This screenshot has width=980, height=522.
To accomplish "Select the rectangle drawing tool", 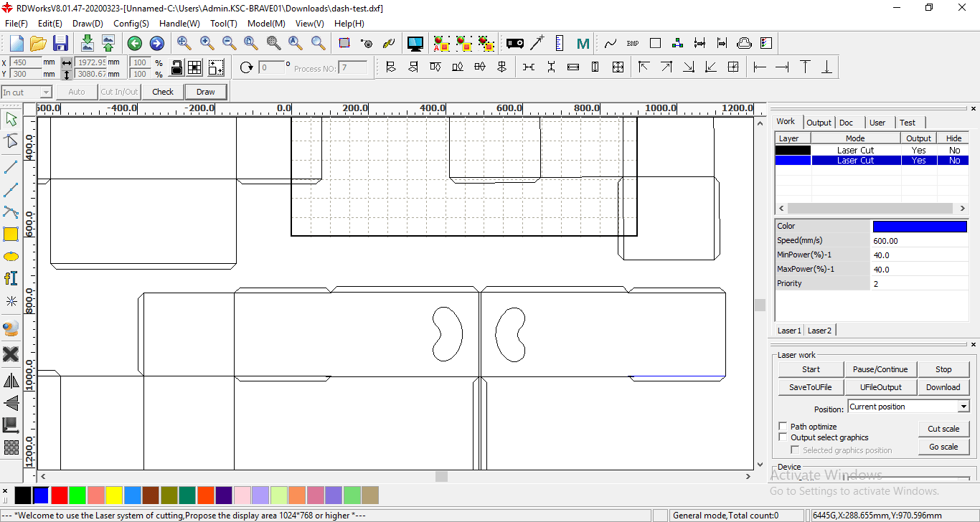I will pos(11,234).
